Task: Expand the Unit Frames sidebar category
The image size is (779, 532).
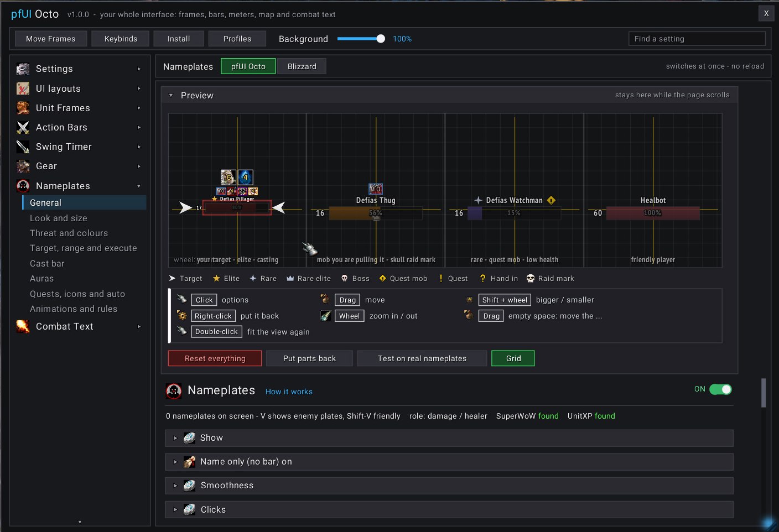Action: [x=139, y=108]
